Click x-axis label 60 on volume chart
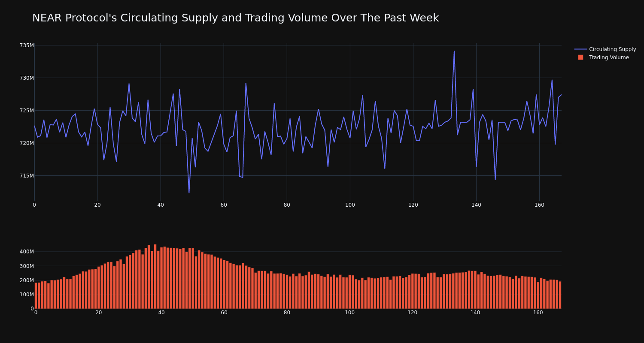644x343 pixels. click(224, 313)
